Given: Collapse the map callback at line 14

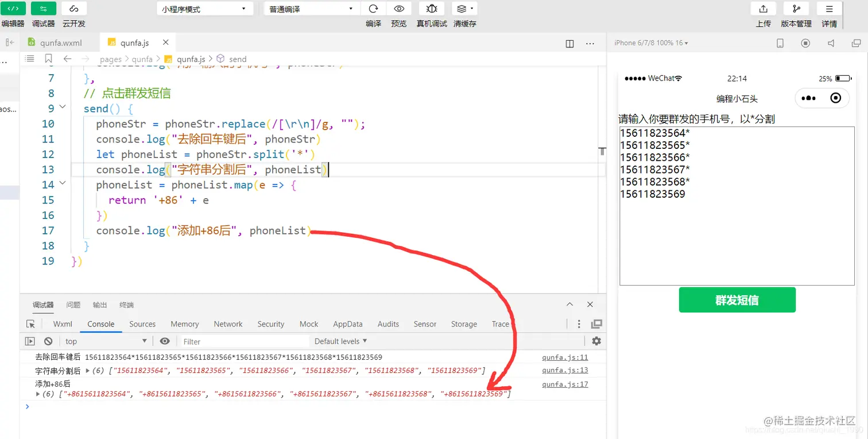Looking at the screenshot, I should (63, 183).
